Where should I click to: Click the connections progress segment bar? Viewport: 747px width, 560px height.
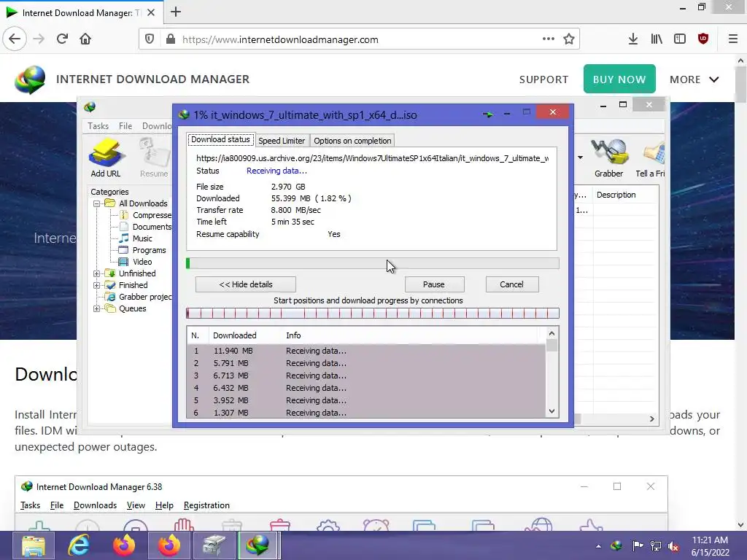[x=373, y=313]
